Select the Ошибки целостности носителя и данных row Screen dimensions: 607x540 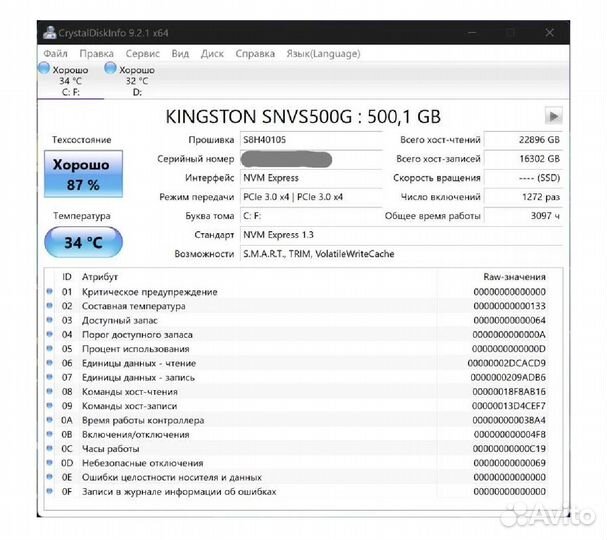coord(297,478)
